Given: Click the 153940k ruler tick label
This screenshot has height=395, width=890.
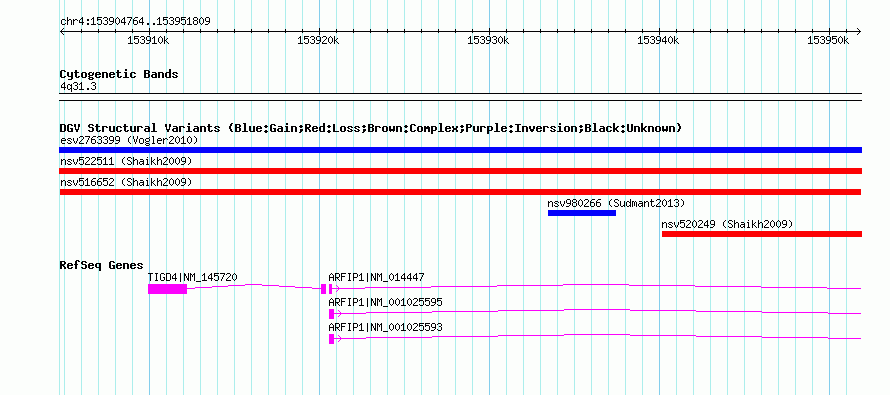Looking at the screenshot, I should click(x=659, y=41).
